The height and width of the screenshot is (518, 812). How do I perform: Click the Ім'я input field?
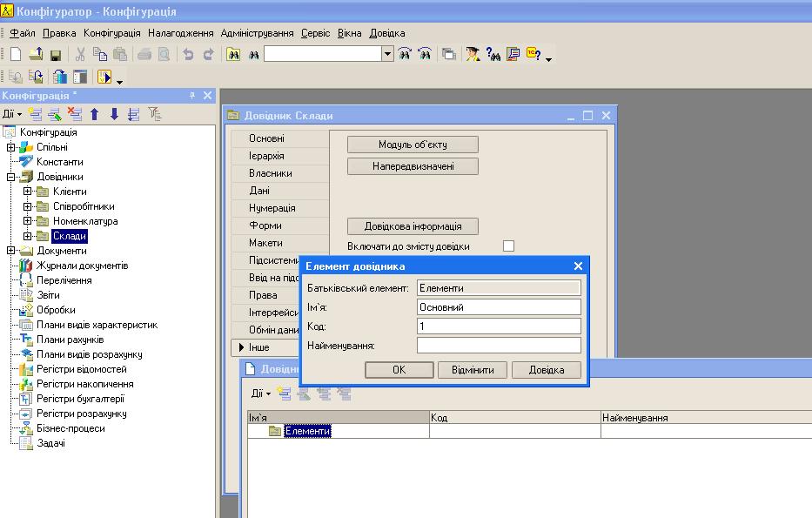pyautogui.click(x=499, y=307)
